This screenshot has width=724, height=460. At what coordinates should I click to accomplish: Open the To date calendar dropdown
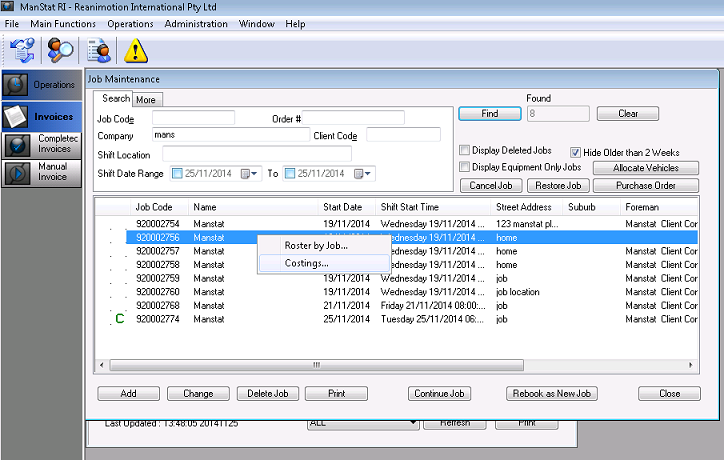click(x=362, y=174)
